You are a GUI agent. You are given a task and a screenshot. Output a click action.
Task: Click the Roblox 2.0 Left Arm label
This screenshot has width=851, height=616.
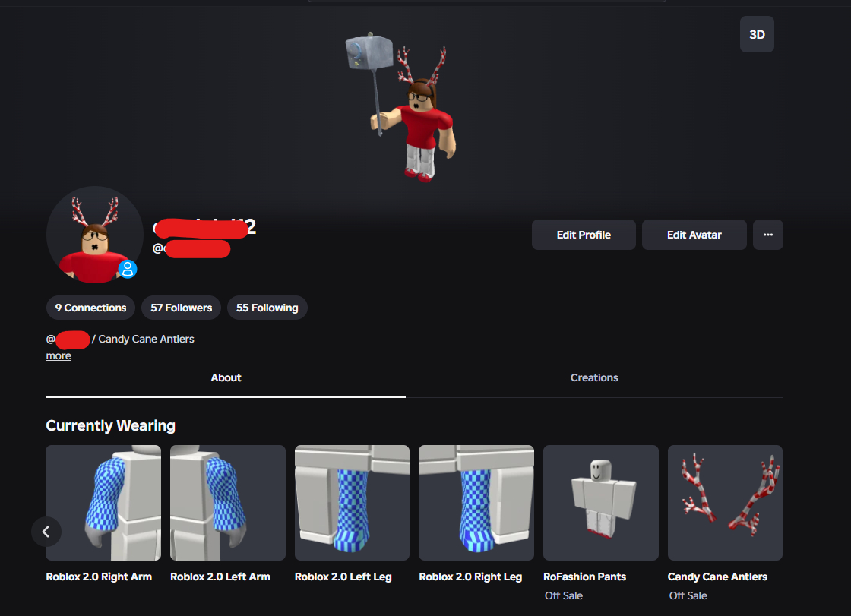click(x=220, y=577)
